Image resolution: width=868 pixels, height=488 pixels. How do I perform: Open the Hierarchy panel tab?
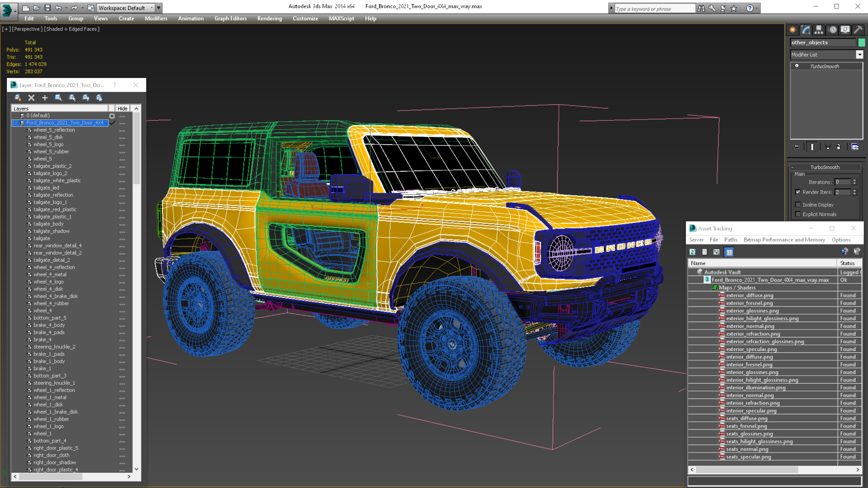point(819,30)
